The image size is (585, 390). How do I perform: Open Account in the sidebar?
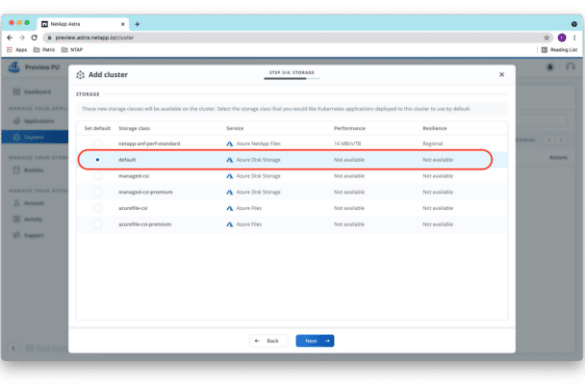tap(35, 203)
